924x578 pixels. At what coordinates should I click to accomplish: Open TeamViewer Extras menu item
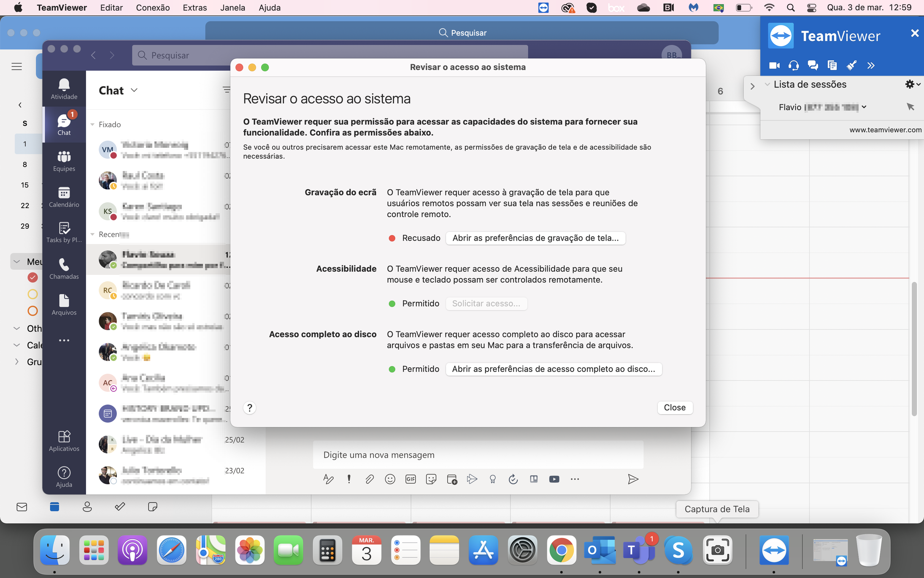click(x=194, y=7)
